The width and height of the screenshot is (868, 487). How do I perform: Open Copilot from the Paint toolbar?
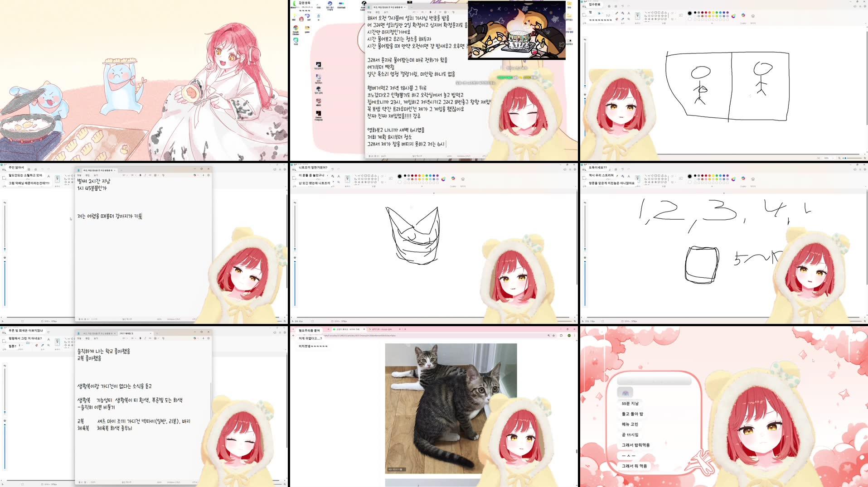(x=743, y=15)
